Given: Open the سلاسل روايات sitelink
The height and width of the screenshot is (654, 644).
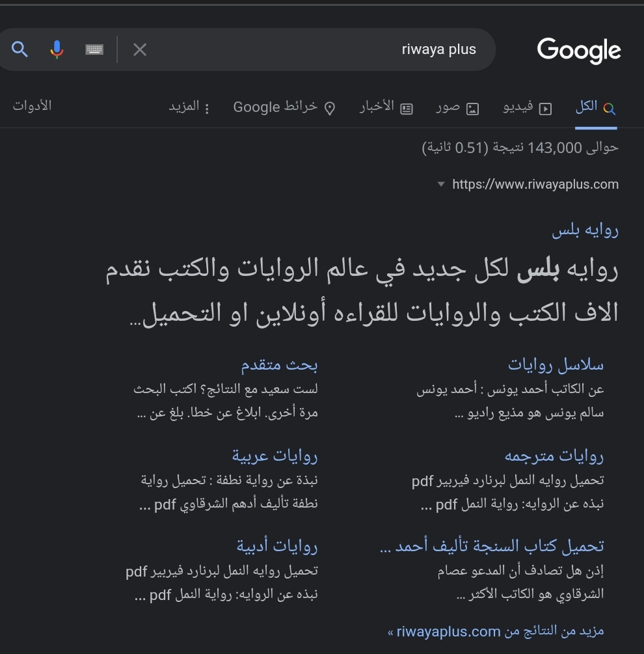Looking at the screenshot, I should pos(557,365).
